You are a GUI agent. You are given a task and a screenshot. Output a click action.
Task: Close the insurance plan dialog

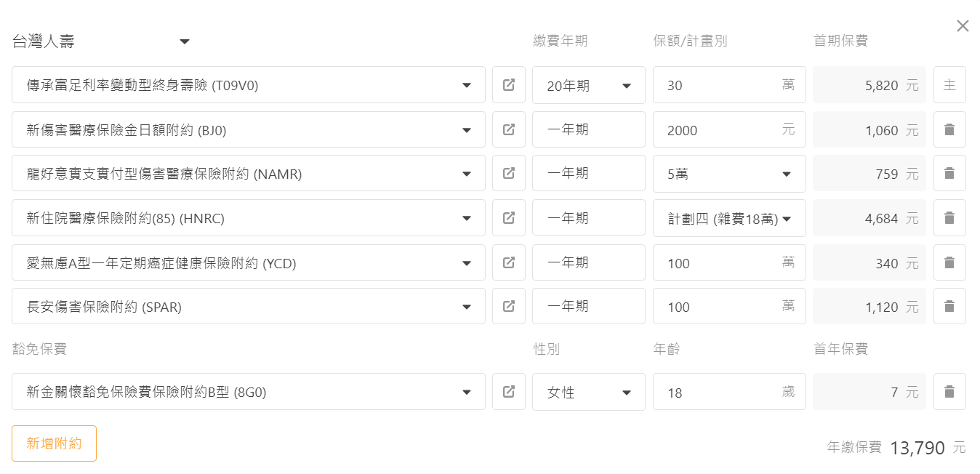coord(963,26)
